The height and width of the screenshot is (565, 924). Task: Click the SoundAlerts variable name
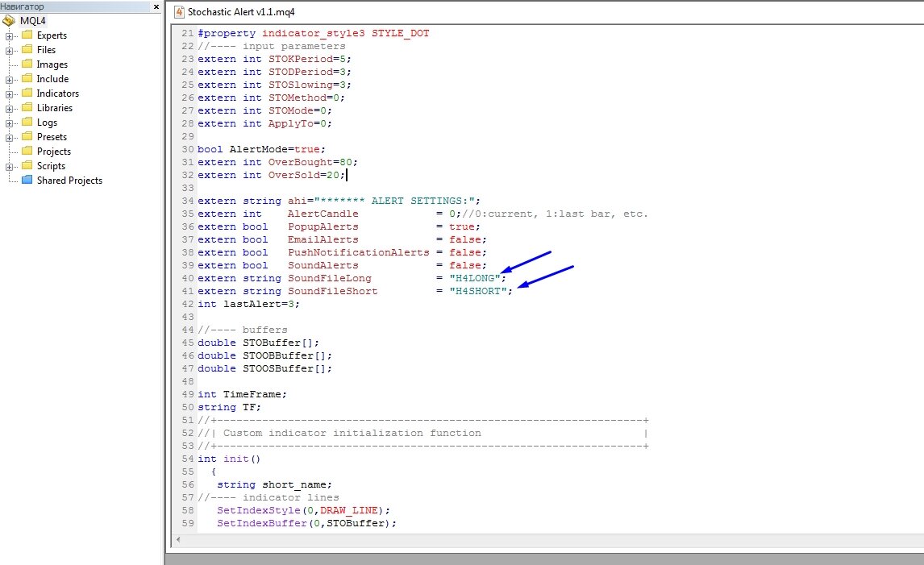pyautogui.click(x=323, y=265)
